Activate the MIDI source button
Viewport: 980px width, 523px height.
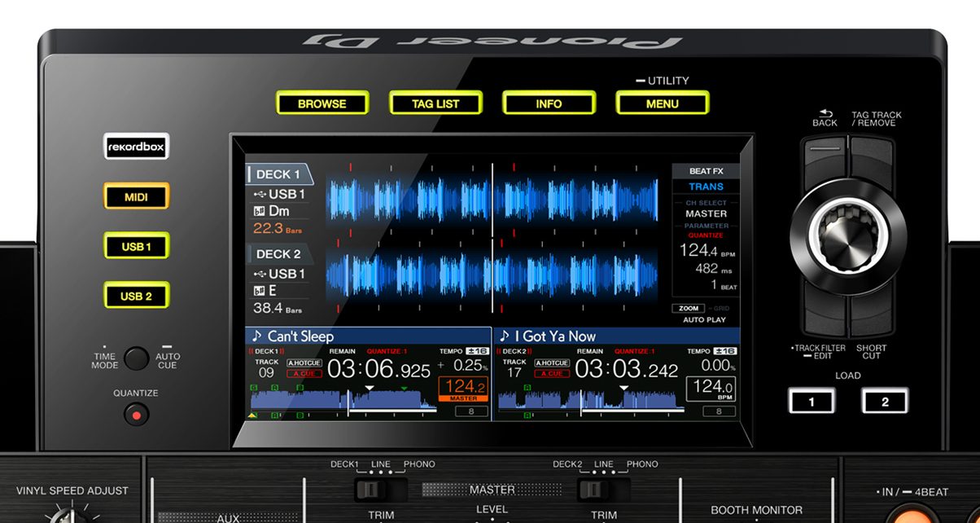tap(136, 196)
